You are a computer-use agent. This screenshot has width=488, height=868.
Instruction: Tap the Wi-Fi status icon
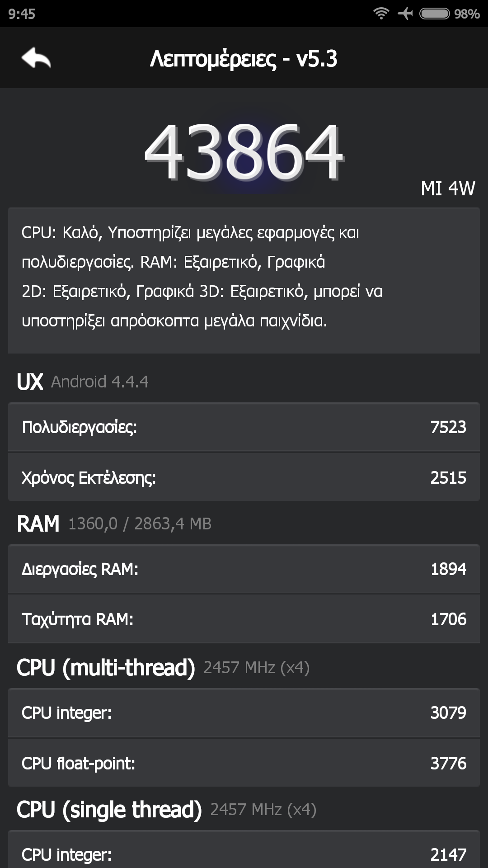point(381,14)
